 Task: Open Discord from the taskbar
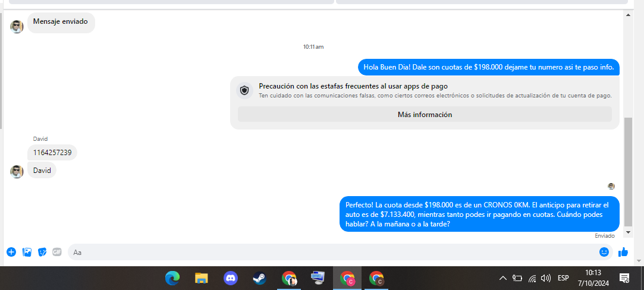click(231, 278)
